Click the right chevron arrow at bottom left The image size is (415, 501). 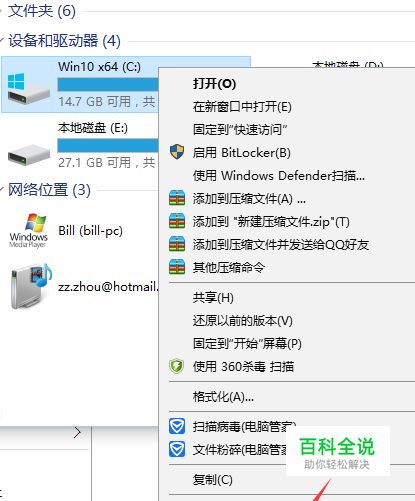click(77, 432)
